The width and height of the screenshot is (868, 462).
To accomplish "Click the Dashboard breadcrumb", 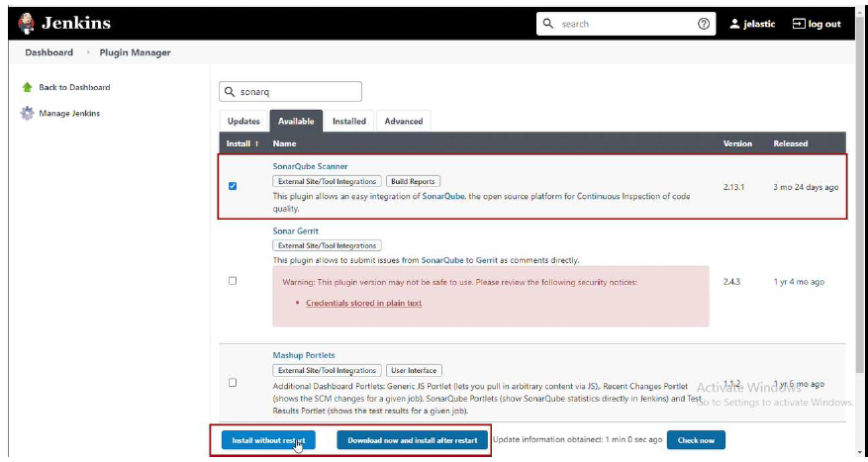I will pos(48,52).
